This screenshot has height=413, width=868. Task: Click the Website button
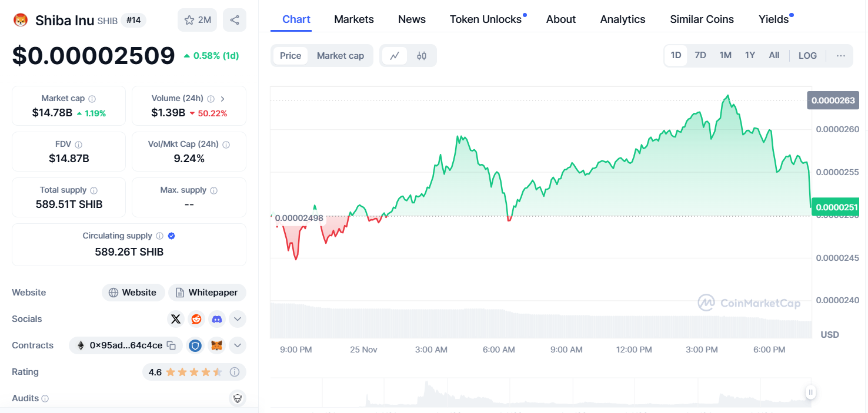(133, 293)
